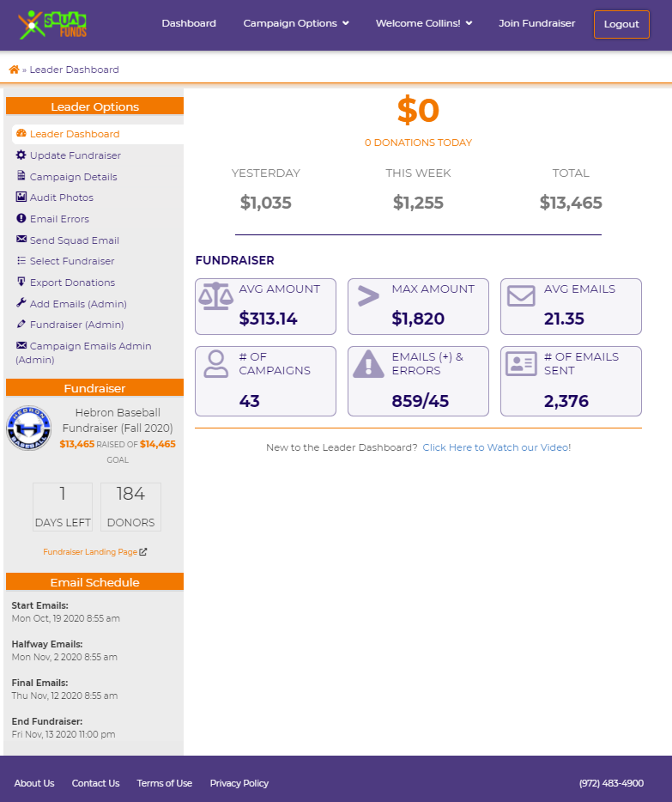
Task: Click the pencil icon beside Fundraiser (Admin)
Action: [21, 325]
